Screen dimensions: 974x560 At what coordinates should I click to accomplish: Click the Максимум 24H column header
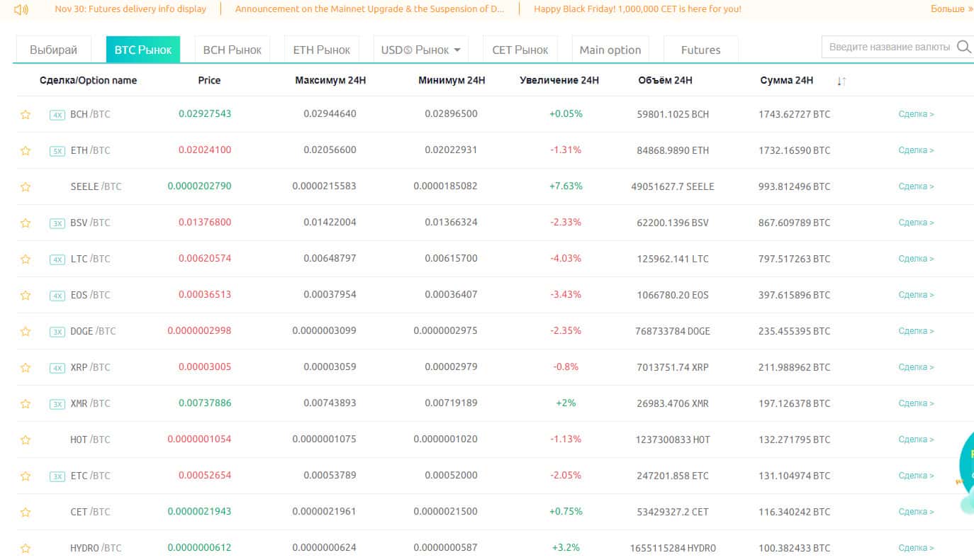tap(330, 81)
